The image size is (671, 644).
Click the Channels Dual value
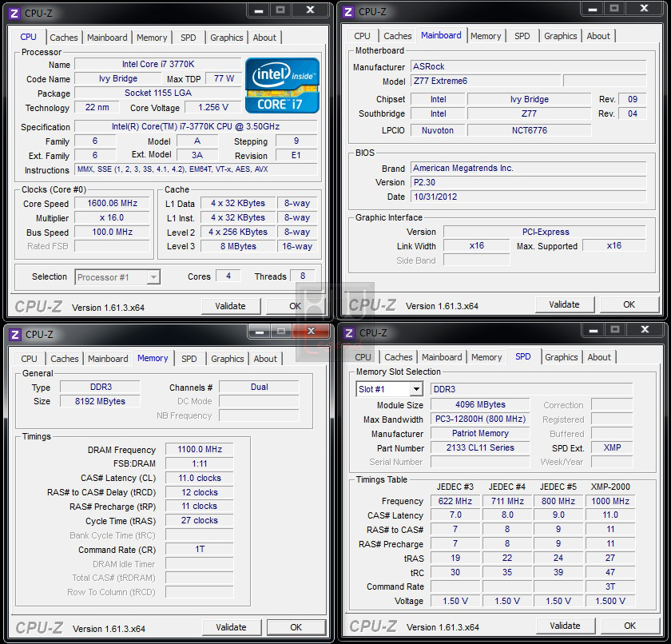tap(259, 388)
